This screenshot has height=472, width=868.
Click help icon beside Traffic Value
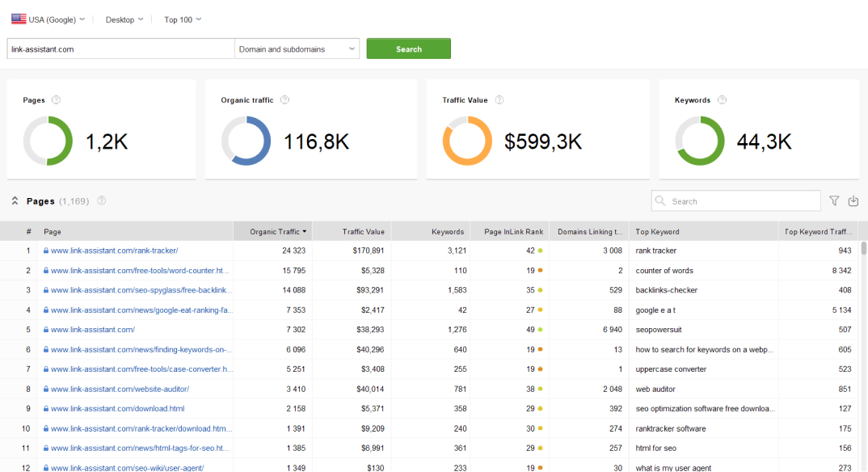(499, 100)
